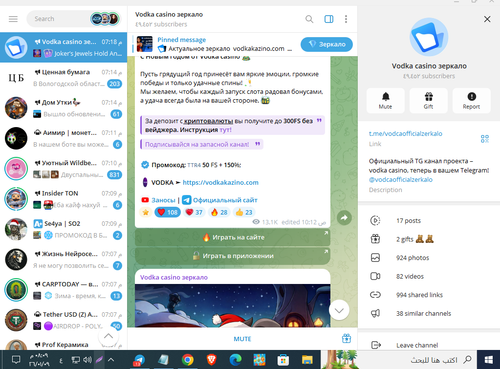The width and height of the screenshot is (500, 369).
Task: Click the gift icon beside MUTE
Action: 346,338
